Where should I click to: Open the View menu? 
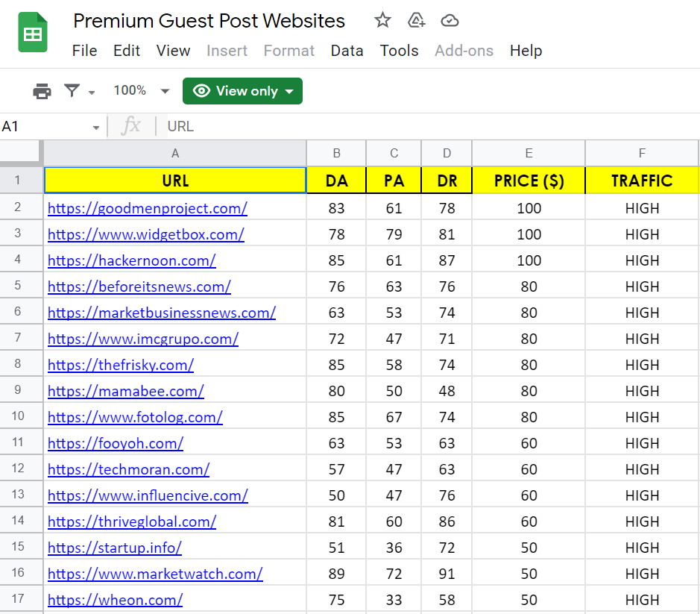(173, 51)
